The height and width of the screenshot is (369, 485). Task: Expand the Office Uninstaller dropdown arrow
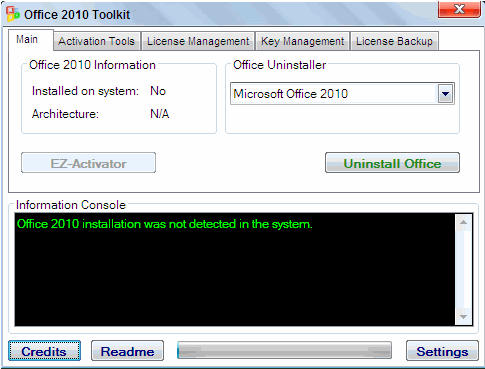(x=445, y=94)
